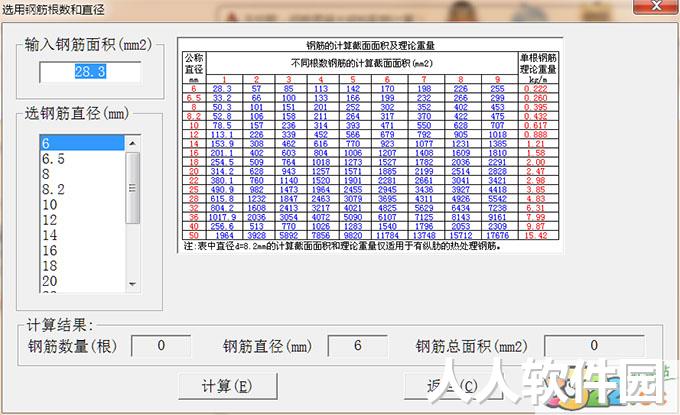Select diameter 6 in the list

tap(82, 143)
